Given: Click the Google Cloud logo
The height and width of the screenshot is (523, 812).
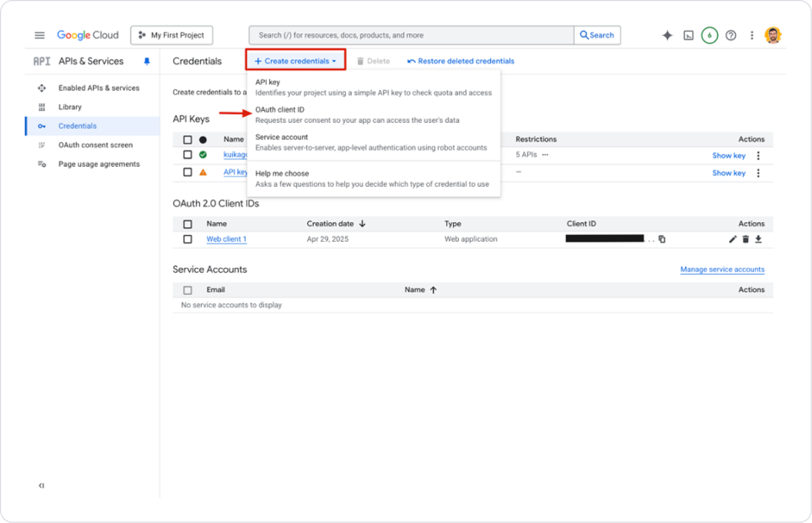Looking at the screenshot, I should (88, 35).
